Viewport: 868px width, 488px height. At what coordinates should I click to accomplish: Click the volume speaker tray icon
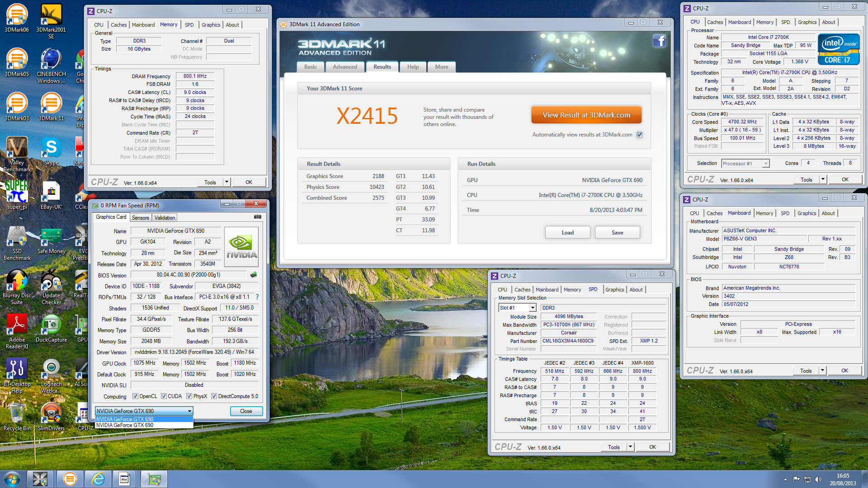point(818,479)
